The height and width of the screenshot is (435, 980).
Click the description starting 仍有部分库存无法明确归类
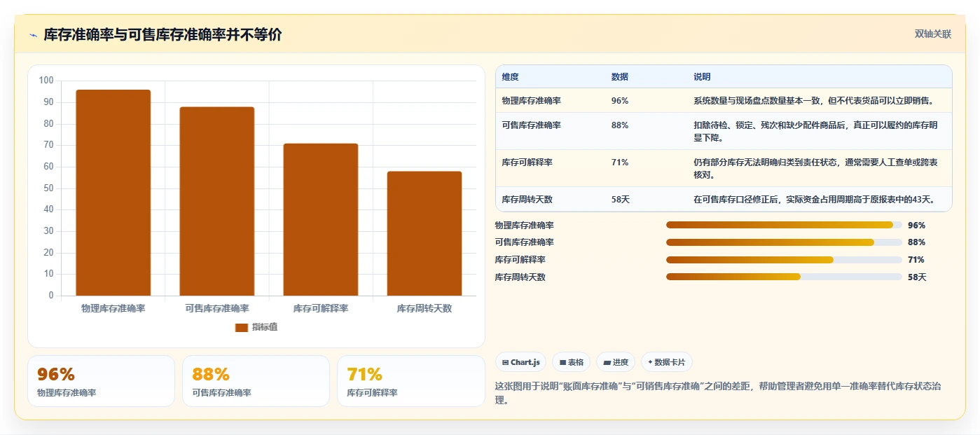point(815,169)
